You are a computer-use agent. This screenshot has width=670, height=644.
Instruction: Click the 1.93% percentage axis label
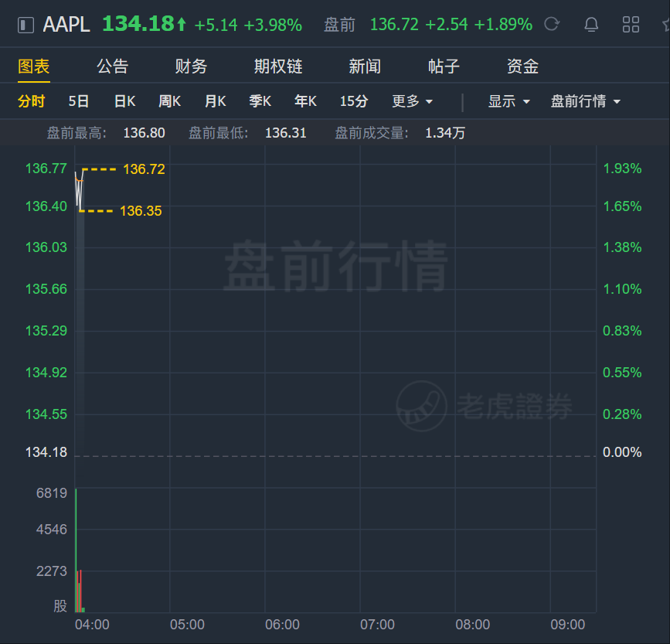point(622,169)
